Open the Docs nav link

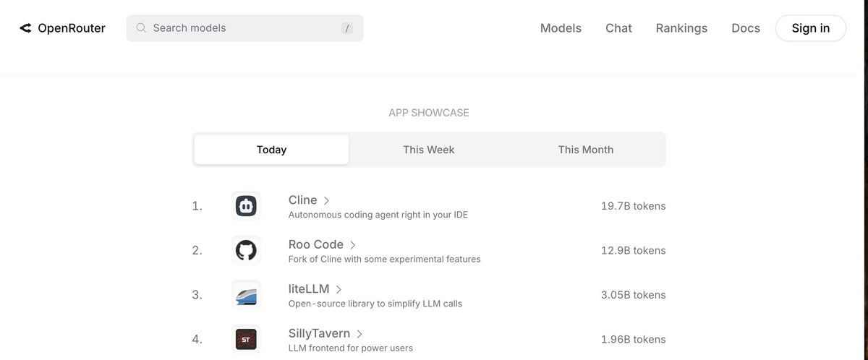coord(746,28)
